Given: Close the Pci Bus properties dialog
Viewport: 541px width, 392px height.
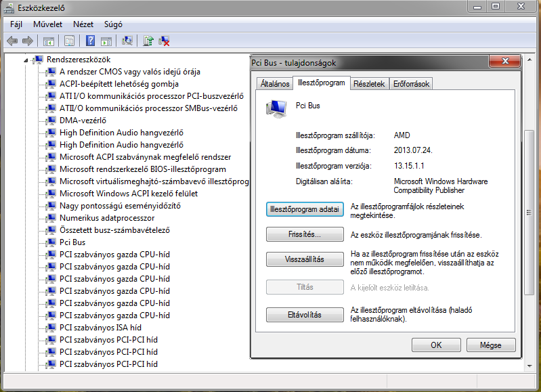Looking at the screenshot, I should point(504,61).
